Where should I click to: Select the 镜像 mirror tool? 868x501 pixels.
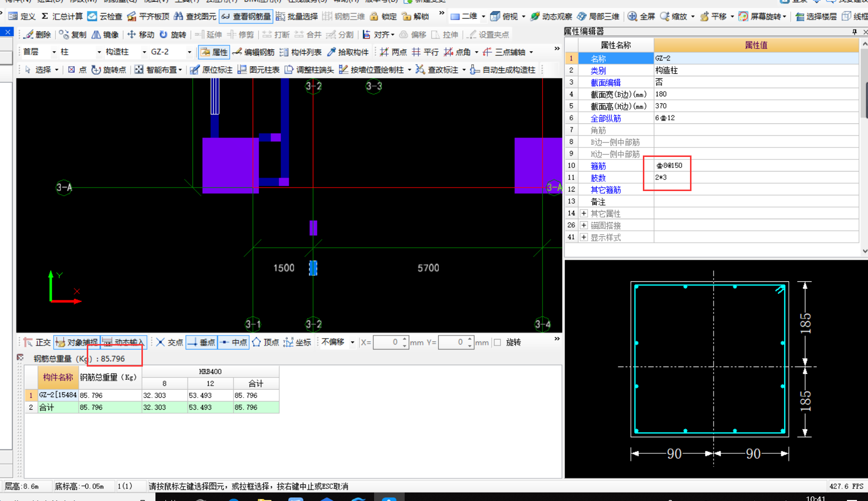(x=105, y=35)
